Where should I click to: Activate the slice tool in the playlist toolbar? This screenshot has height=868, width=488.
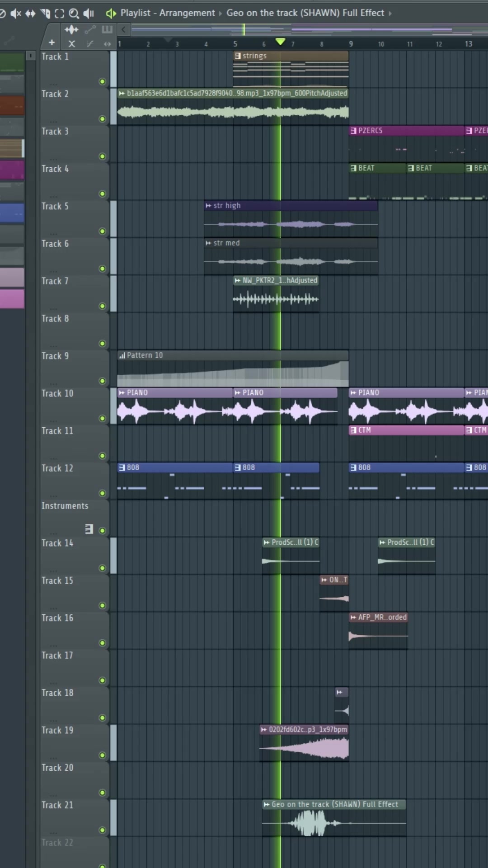pyautogui.click(x=45, y=13)
